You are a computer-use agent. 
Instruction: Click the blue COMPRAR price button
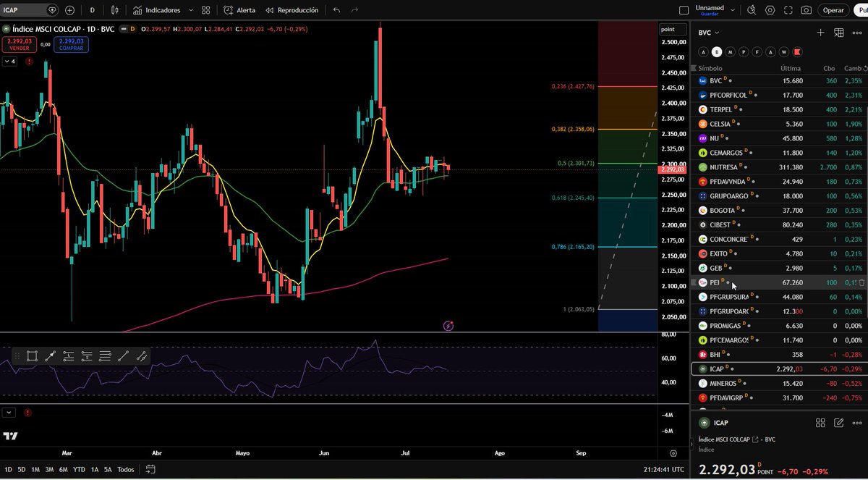(71, 44)
